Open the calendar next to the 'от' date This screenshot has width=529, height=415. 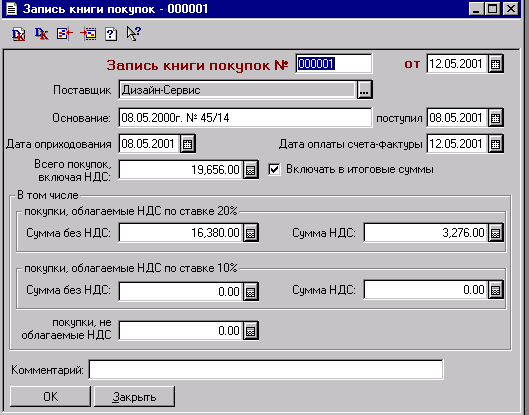[x=495, y=64]
